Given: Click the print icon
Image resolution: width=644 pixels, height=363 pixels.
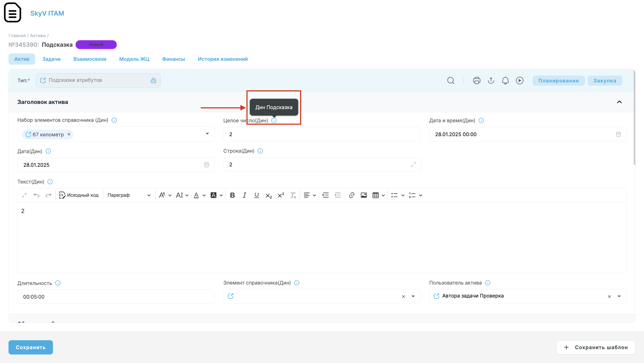Looking at the screenshot, I should [477, 80].
